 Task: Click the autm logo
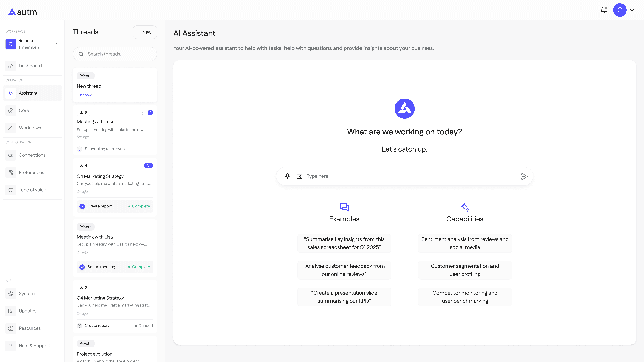click(x=22, y=12)
